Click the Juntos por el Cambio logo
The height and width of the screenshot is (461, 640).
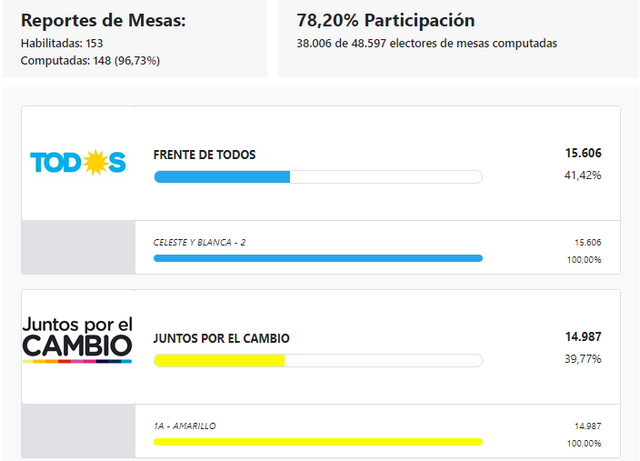(78, 340)
